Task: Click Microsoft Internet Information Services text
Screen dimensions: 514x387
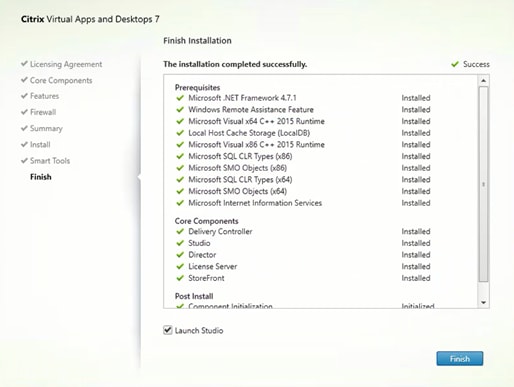Action: [x=255, y=203]
